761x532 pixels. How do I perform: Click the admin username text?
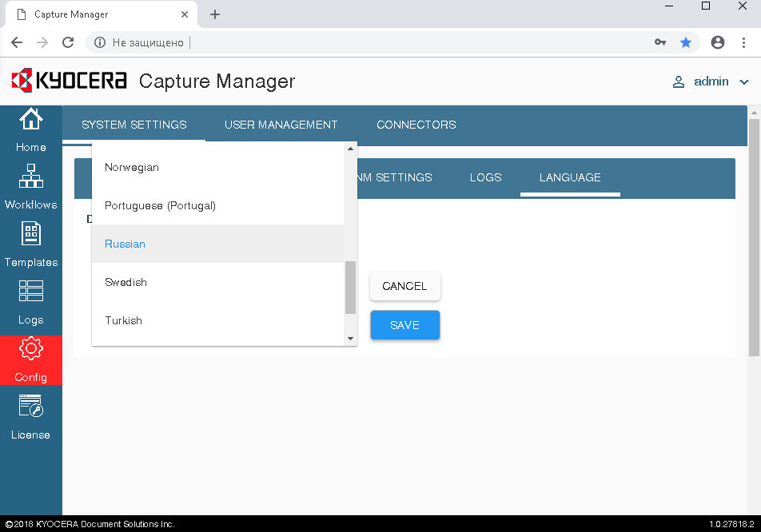(x=711, y=81)
